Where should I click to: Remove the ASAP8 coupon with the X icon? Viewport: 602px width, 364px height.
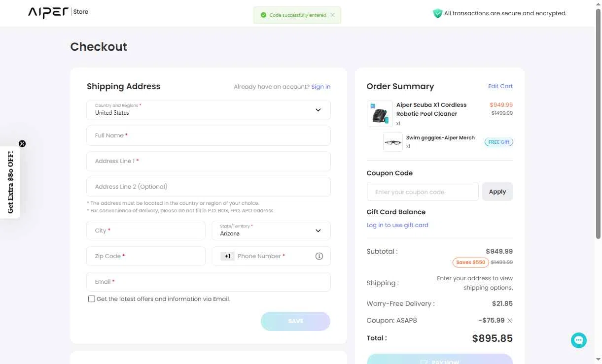click(x=510, y=321)
